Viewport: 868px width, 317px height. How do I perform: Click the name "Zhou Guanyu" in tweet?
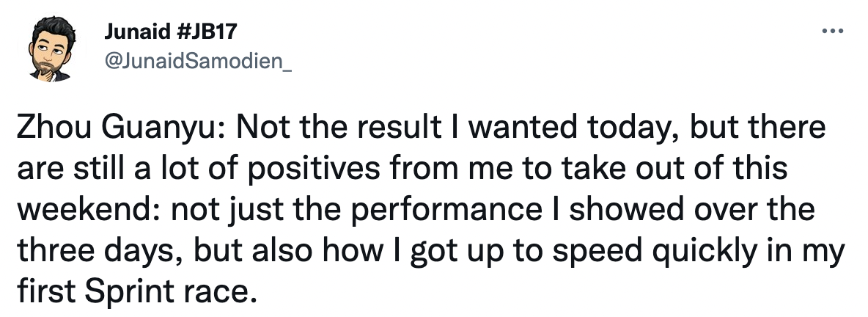116,129
